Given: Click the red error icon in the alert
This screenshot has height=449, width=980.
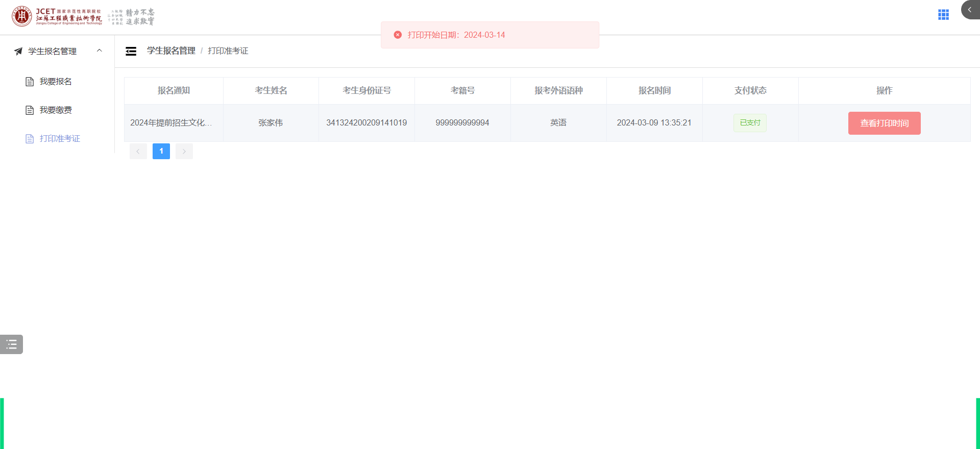Looking at the screenshot, I should tap(398, 35).
